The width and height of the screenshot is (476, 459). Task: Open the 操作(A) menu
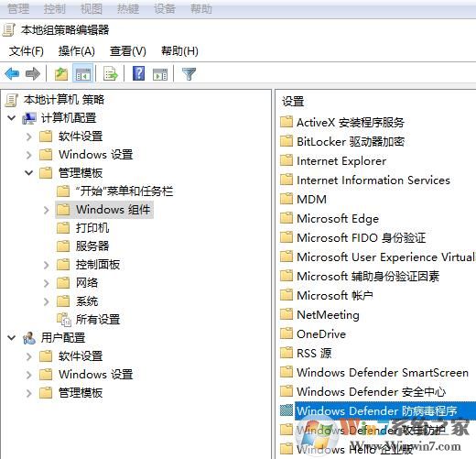tap(77, 51)
